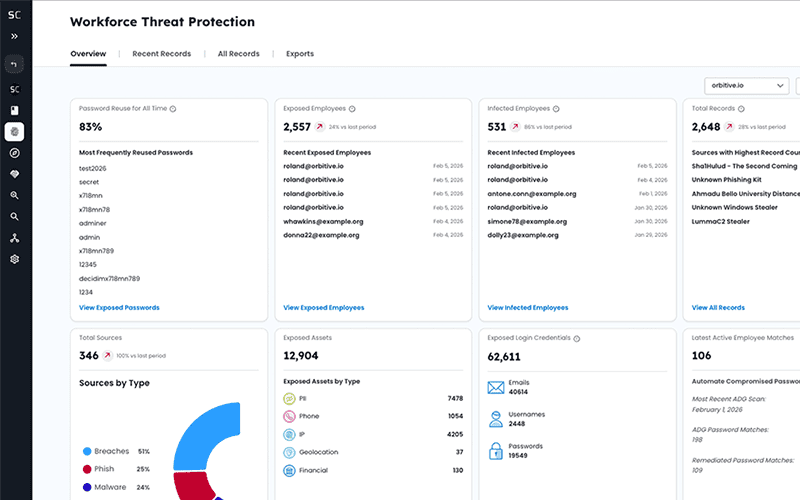
Task: Click the red Phish segment of donut chart
Action: pos(193,486)
